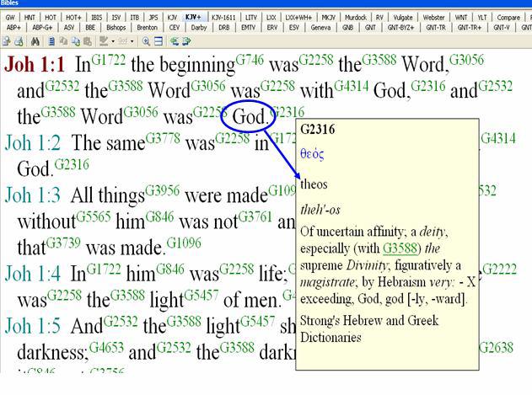Go back using the green left arrow icon
The height and width of the screenshot is (395, 532).
click(x=175, y=41)
